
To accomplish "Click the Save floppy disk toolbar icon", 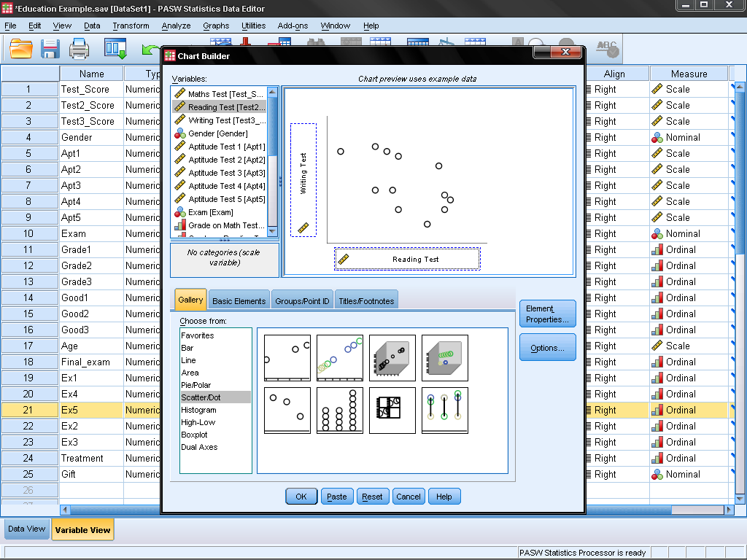I will click(50, 49).
